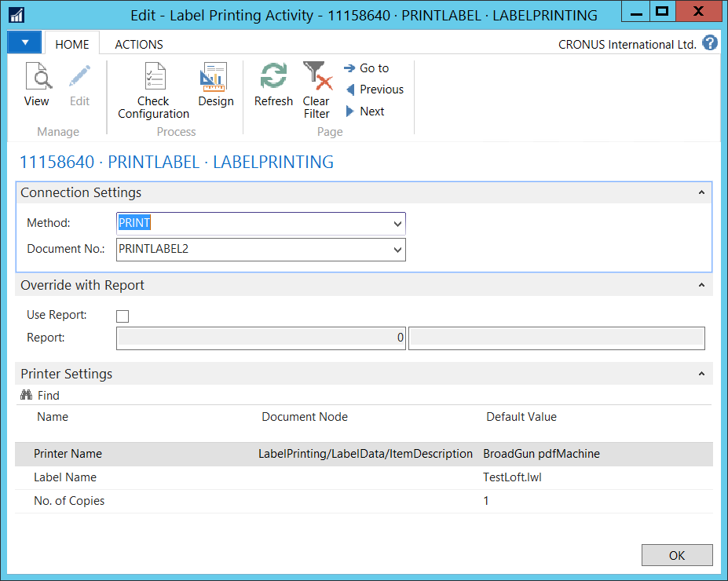
Task: Select the No. of Copies row
Action: coord(364,501)
